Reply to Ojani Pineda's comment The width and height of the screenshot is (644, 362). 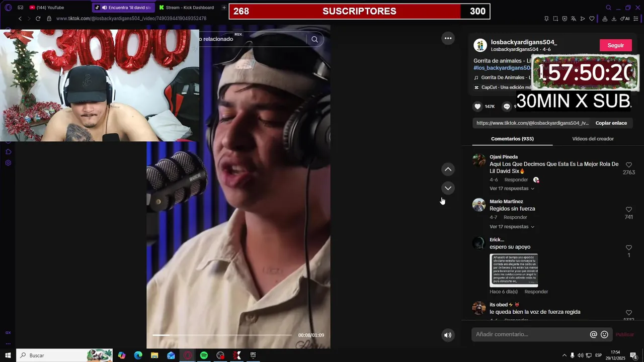click(516, 180)
